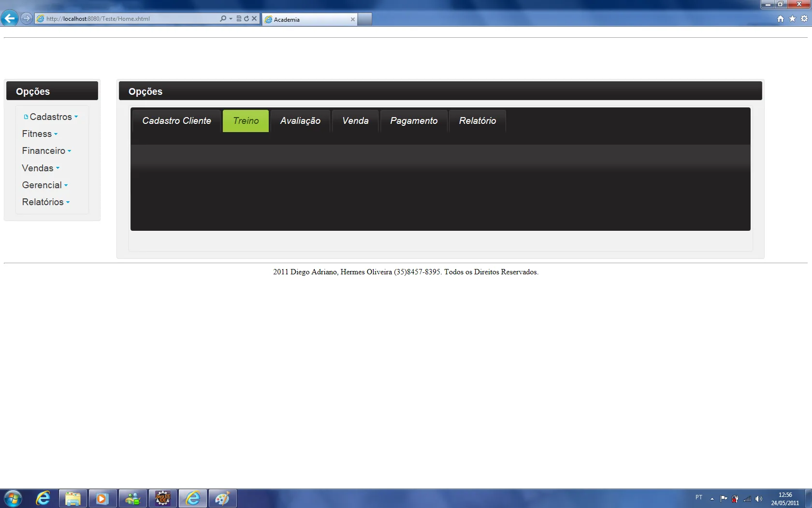The height and width of the screenshot is (508, 812).
Task: Open address bar autocomplete dropdown arrow
Action: [x=231, y=18]
